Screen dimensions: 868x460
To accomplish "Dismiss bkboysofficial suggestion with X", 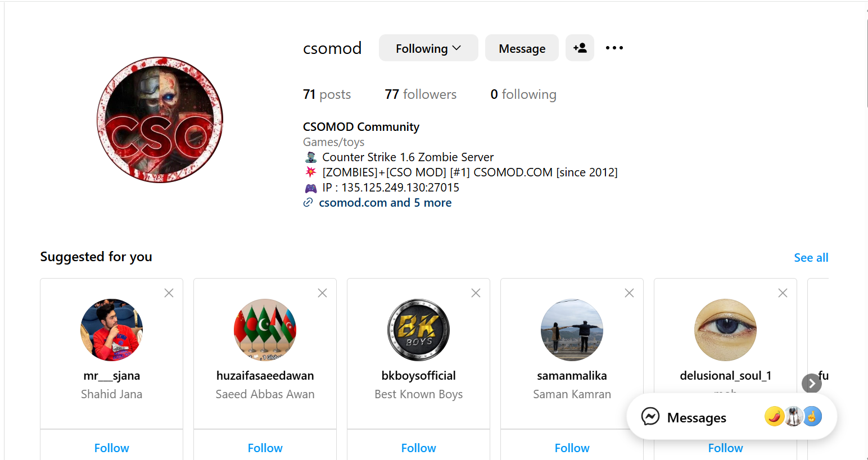I will point(476,293).
